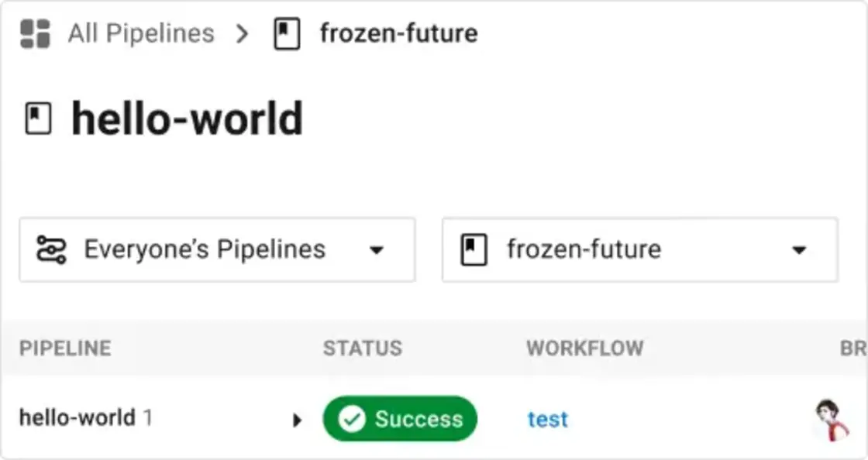Open the test workflow link
The width and height of the screenshot is (868, 460).
pos(547,419)
